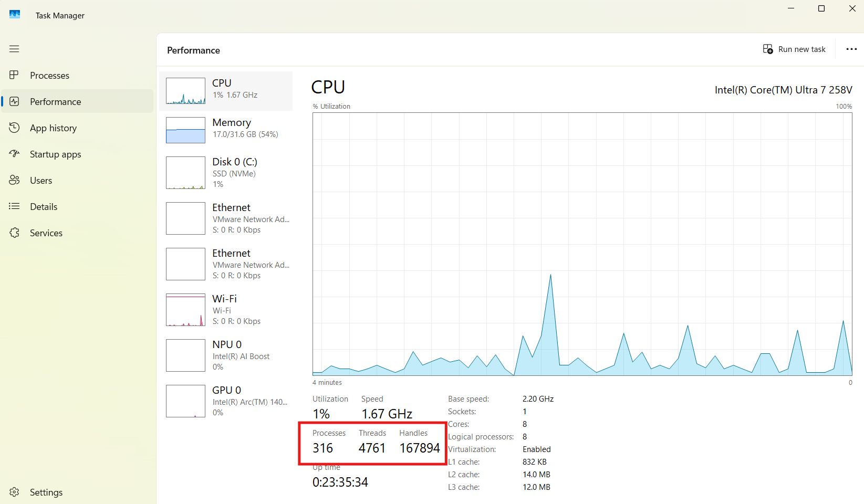
Task: Select the NPU 0 thumbnail graph
Action: click(185, 355)
